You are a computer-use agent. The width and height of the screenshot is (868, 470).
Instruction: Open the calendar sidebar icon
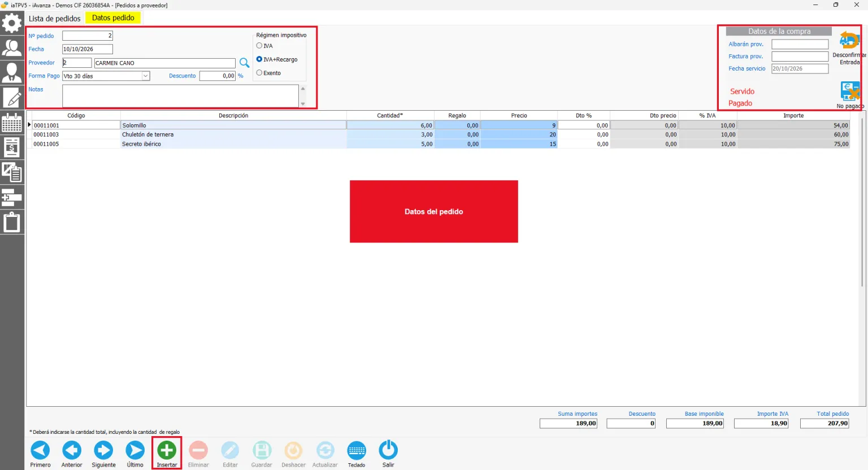12,122
